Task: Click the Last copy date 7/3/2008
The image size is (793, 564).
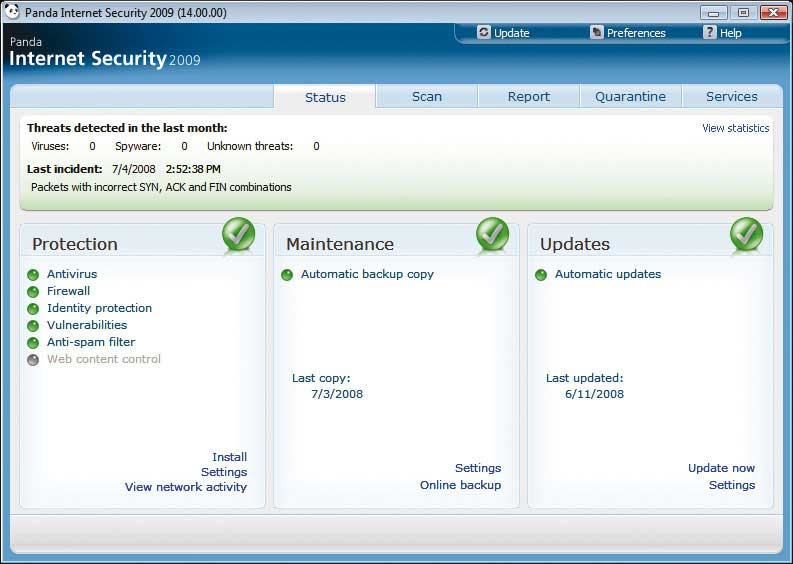Action: point(337,394)
